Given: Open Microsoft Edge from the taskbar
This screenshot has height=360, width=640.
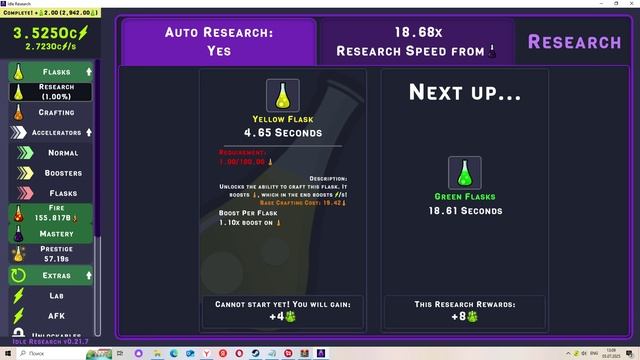Looking at the screenshot, I should (x=173, y=353).
